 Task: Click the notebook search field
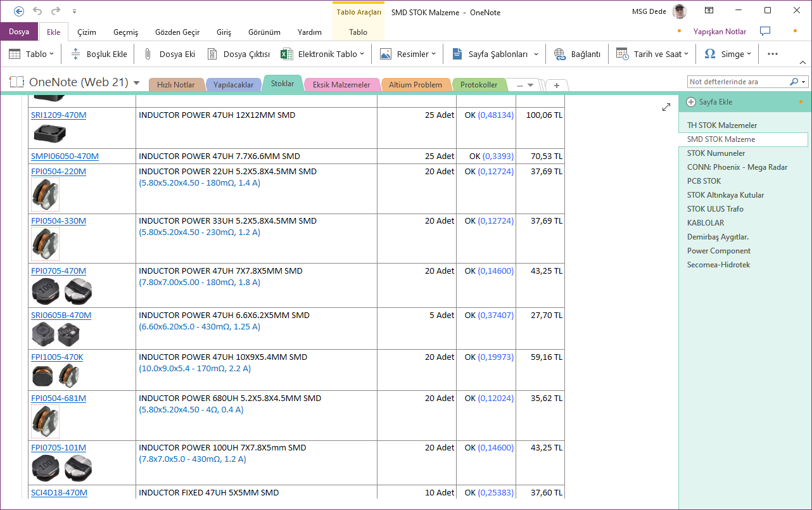point(738,82)
